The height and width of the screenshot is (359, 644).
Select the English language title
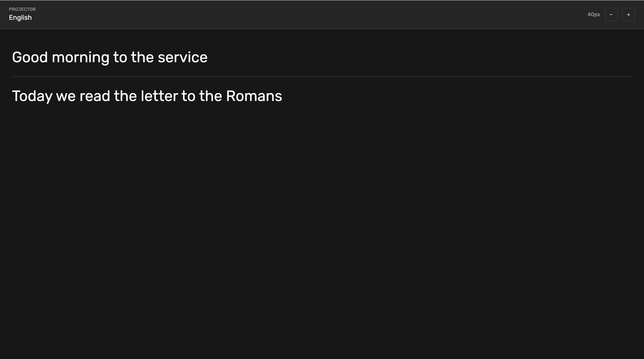[20, 18]
